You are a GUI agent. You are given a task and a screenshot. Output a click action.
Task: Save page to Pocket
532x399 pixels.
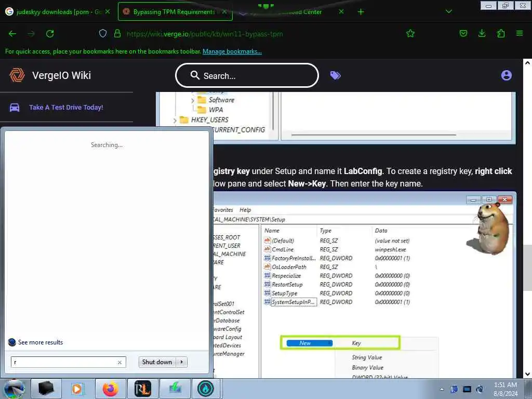click(463, 33)
